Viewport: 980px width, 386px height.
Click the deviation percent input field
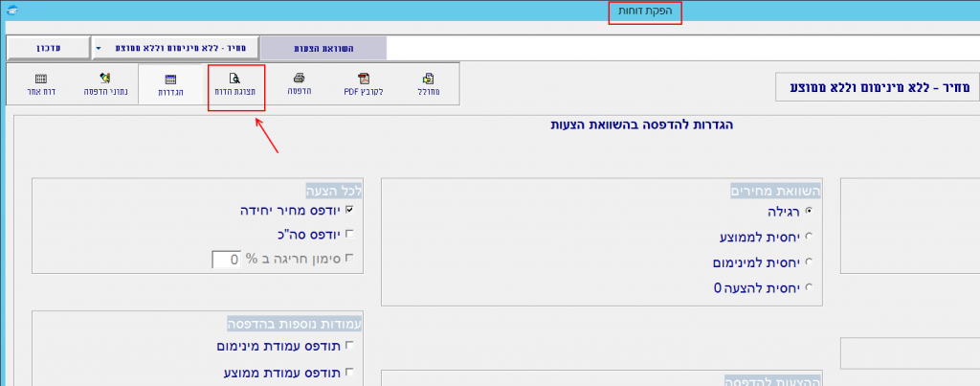click(225, 259)
